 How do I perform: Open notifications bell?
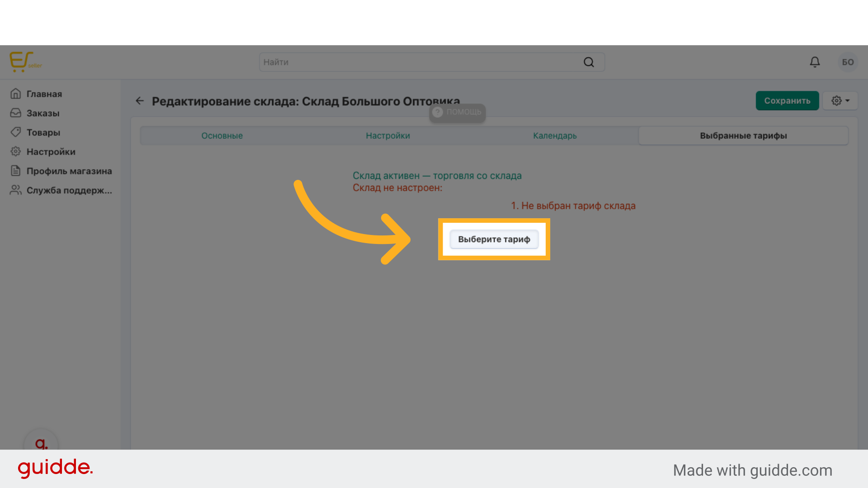coord(815,62)
